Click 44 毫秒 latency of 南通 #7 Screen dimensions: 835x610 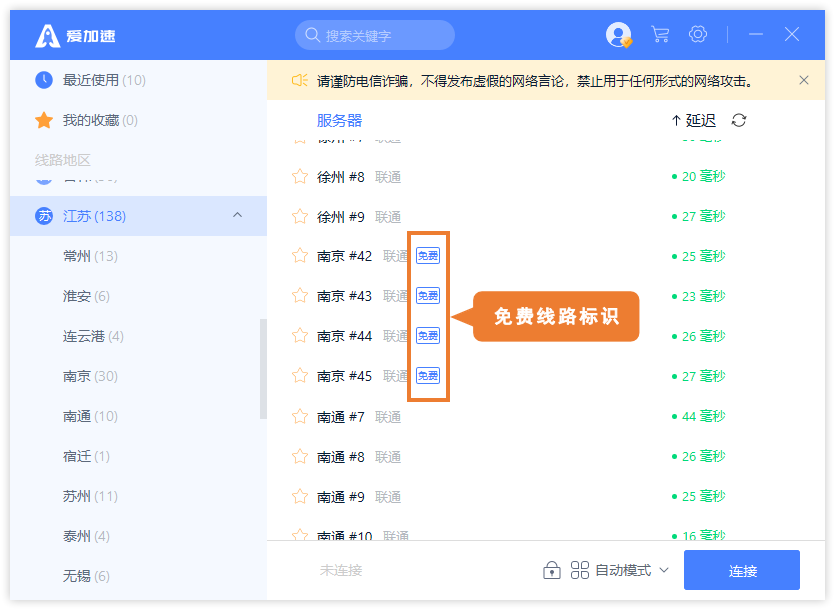pos(699,416)
